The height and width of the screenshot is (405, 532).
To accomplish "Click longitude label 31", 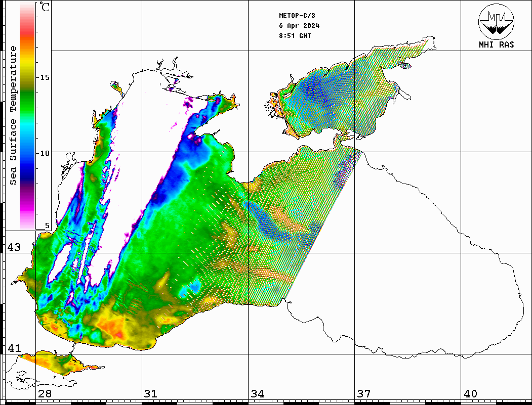I will [x=151, y=394].
